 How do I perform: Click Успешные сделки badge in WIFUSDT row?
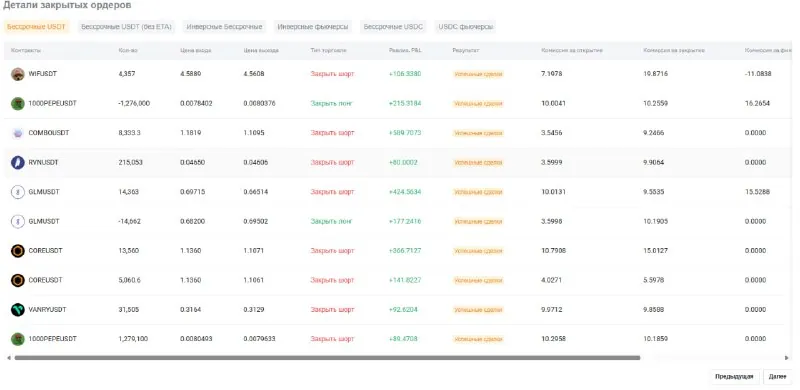[478, 75]
